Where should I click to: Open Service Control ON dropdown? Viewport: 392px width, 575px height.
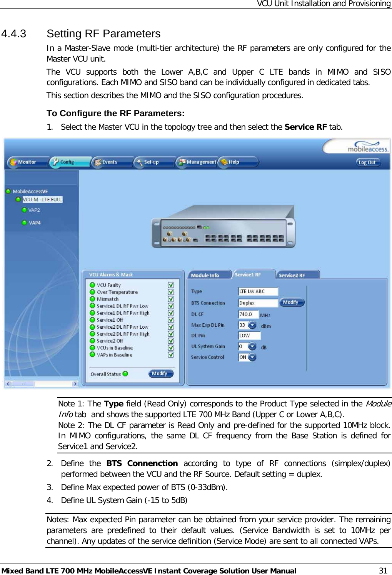[x=252, y=357]
